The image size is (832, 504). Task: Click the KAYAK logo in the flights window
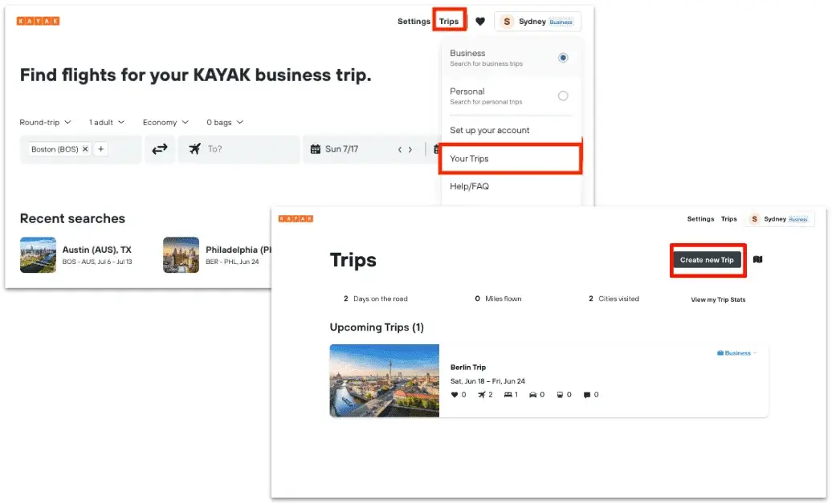pyautogui.click(x=39, y=21)
